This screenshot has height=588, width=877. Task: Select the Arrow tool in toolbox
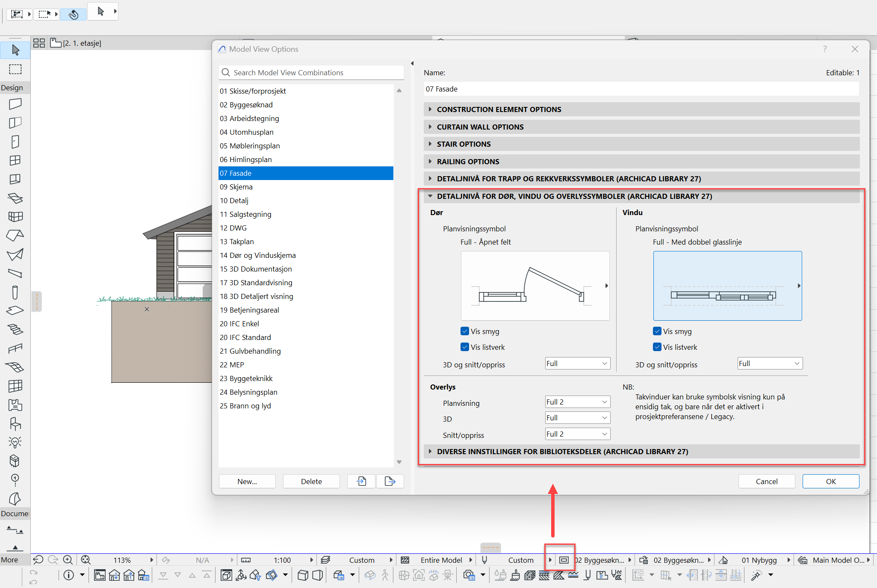click(x=15, y=50)
